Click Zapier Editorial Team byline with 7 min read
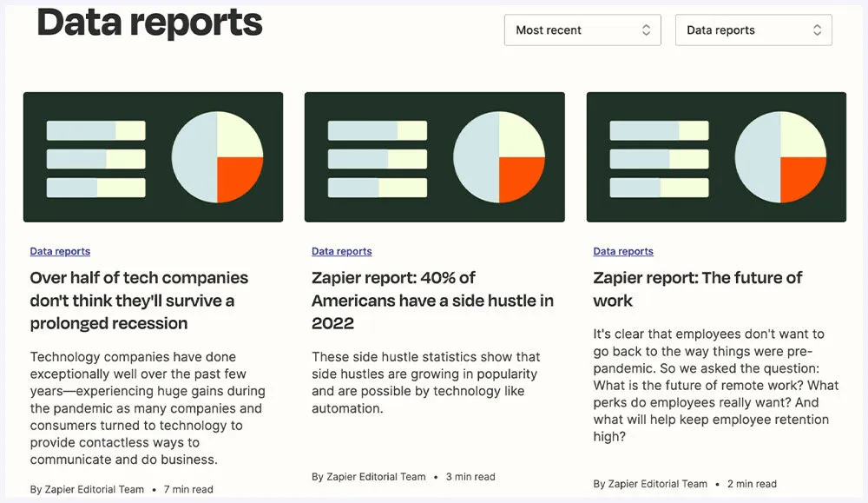 [122, 490]
